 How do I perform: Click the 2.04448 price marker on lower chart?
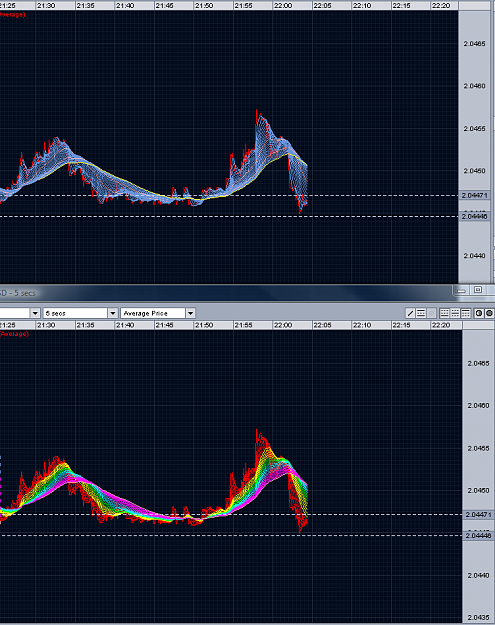click(478, 535)
